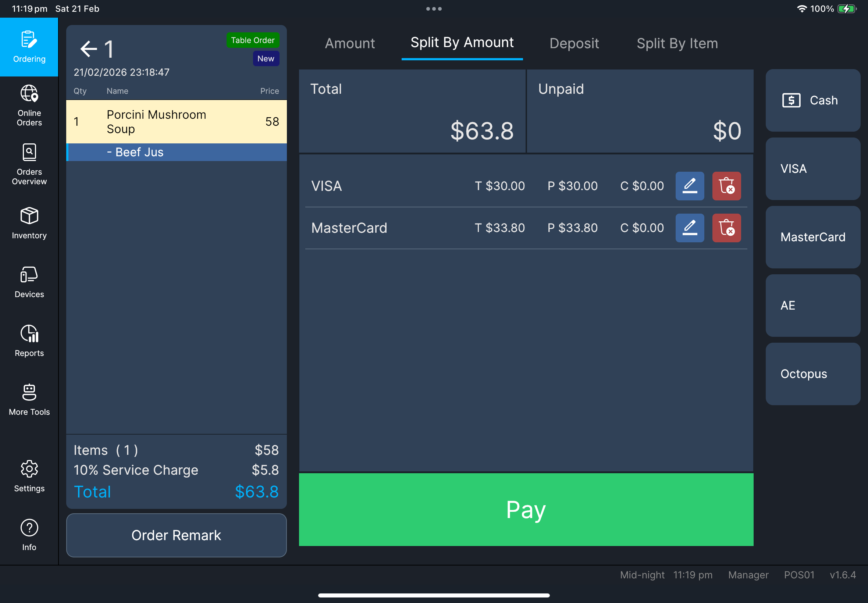Choose AE as payment method

tap(812, 305)
